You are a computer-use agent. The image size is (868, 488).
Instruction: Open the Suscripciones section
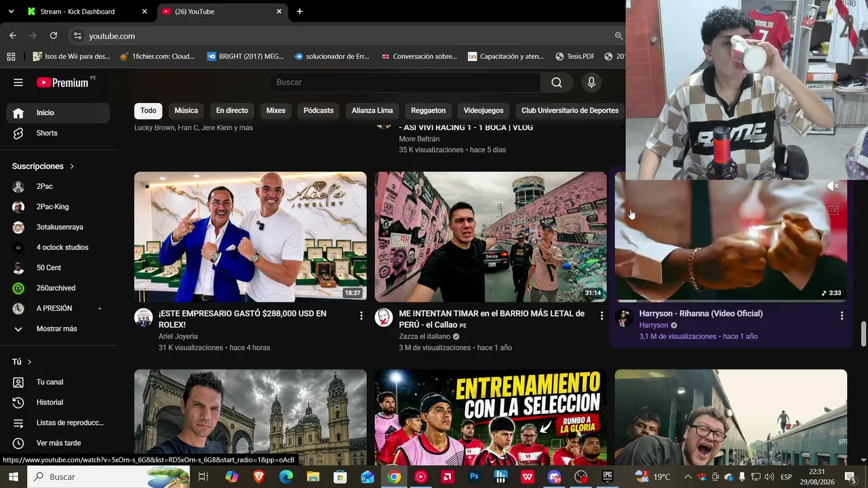click(43, 166)
